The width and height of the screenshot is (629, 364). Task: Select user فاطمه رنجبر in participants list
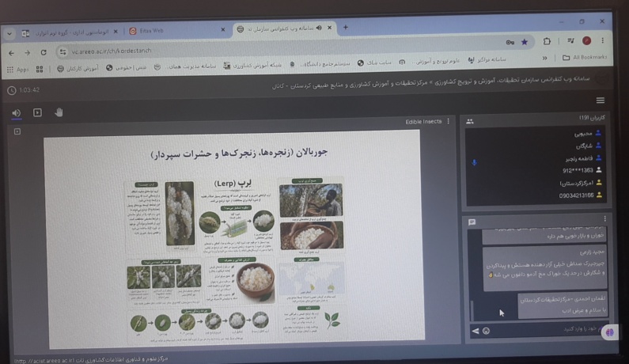pos(584,158)
